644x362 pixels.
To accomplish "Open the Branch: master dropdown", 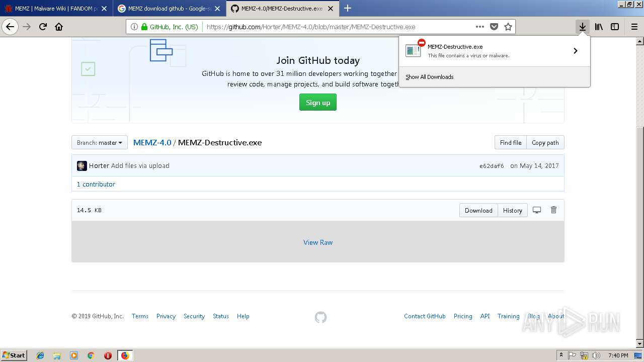I will coord(100,143).
